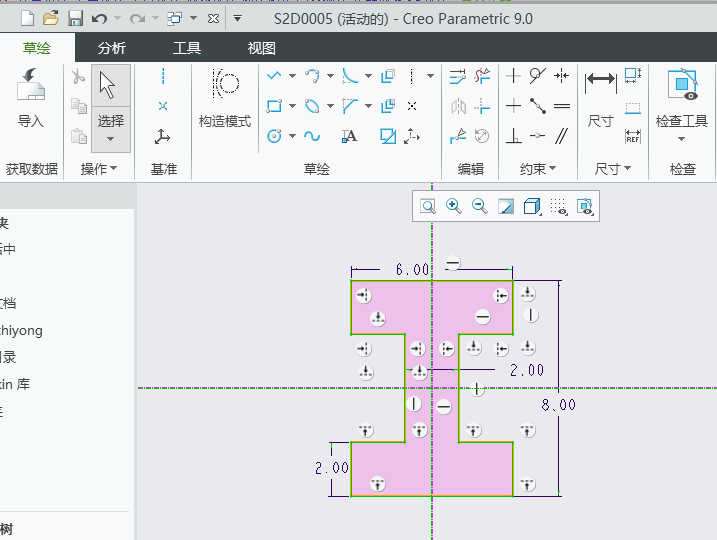Click the 尺寸 dimension button
This screenshot has width=717, height=540.
[600, 99]
